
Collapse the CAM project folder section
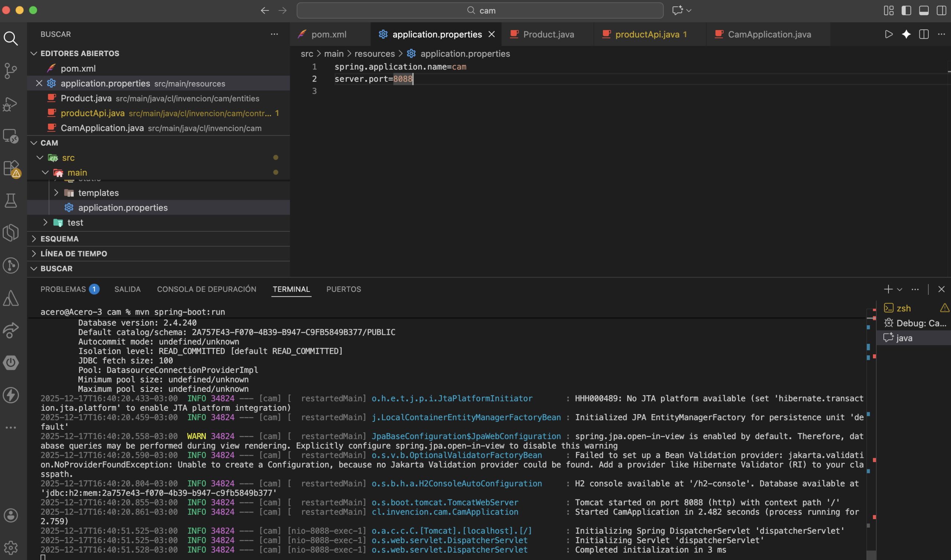coord(159,143)
